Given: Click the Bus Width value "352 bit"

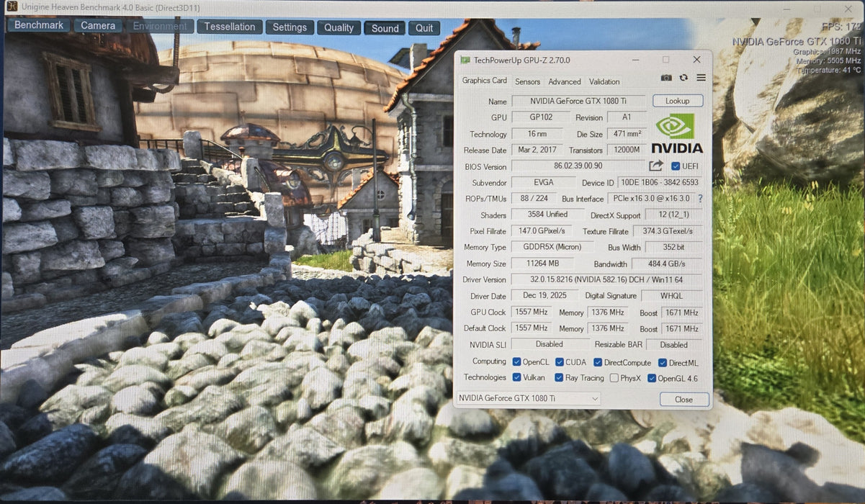Looking at the screenshot, I should [x=673, y=248].
